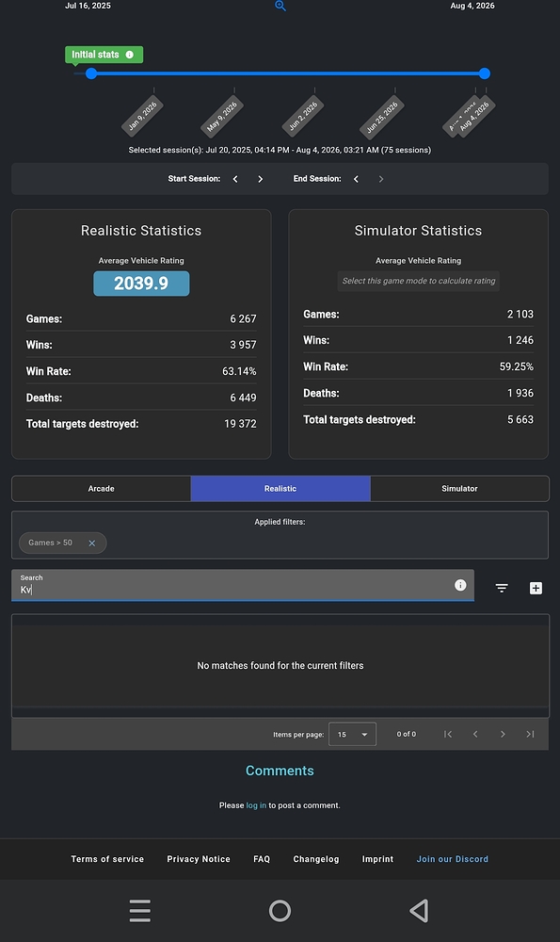This screenshot has width=560, height=942.
Task: Remove the Games > 50 filter chip
Action: [x=92, y=544]
